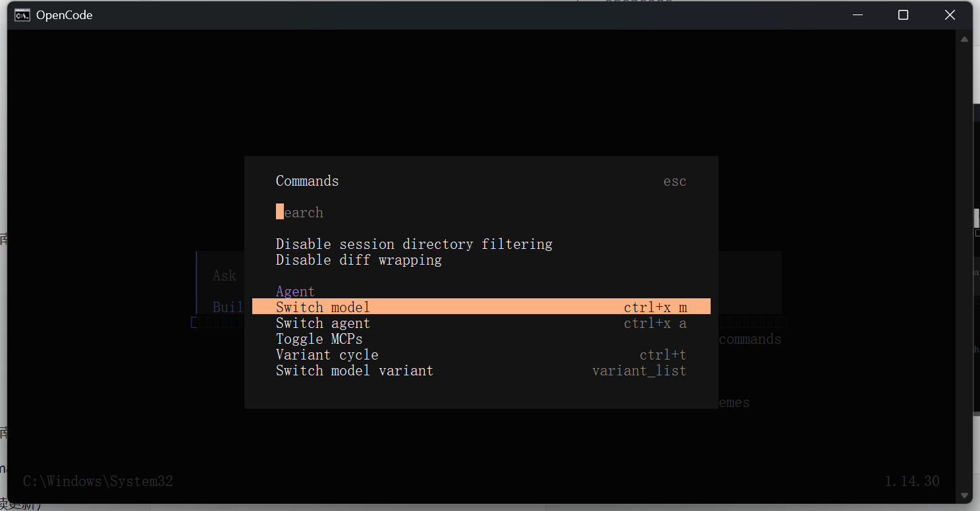Screen dimensions: 980x511
Task: Click the variant_list hint text
Action: (640, 371)
